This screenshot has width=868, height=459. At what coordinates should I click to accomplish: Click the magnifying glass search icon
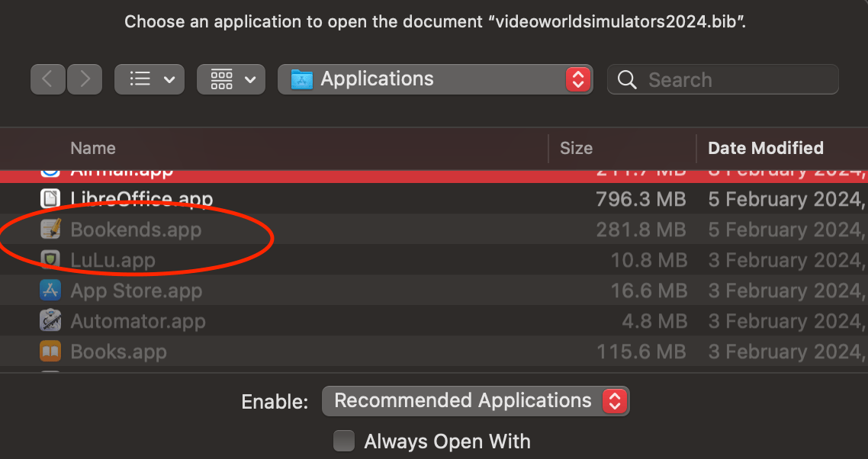[x=627, y=80]
